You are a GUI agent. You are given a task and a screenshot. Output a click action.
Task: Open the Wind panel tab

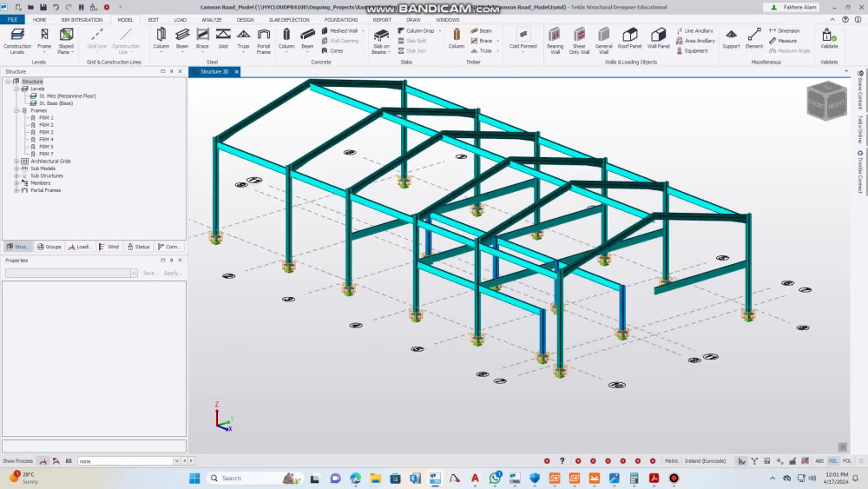tap(109, 247)
